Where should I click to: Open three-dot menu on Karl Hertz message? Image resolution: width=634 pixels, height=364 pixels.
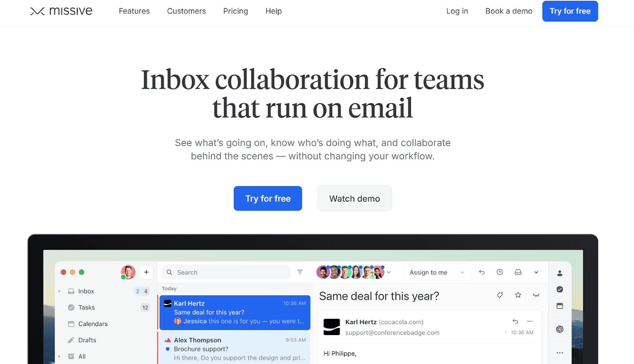point(530,321)
